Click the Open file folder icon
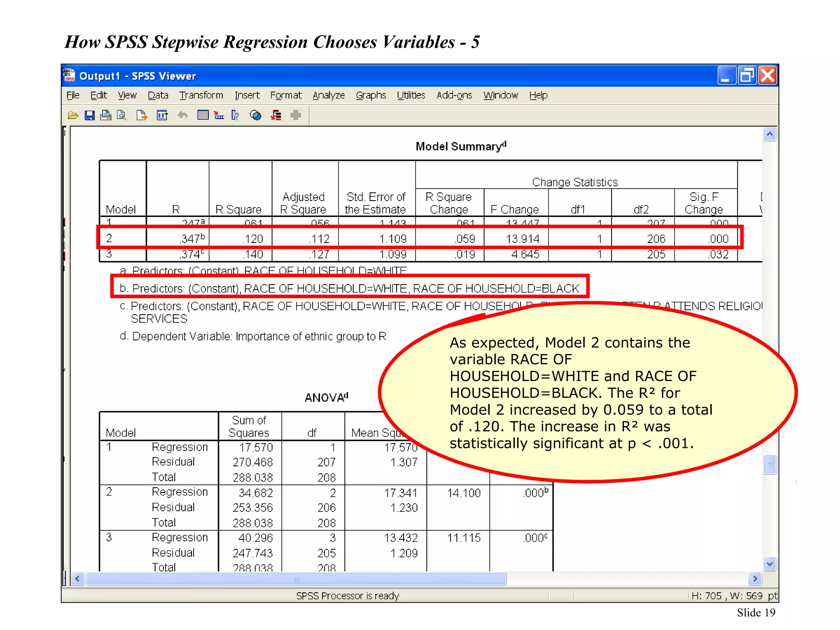 (x=73, y=115)
